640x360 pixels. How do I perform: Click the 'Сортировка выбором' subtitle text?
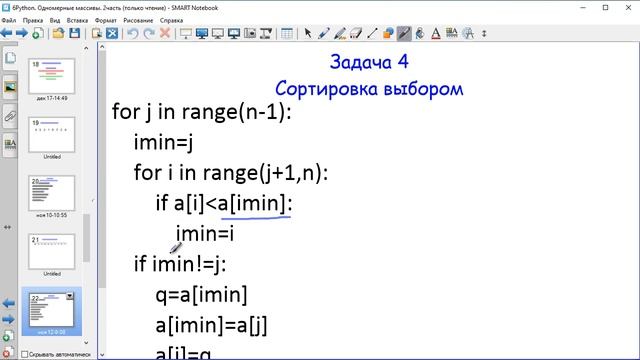pos(369,89)
